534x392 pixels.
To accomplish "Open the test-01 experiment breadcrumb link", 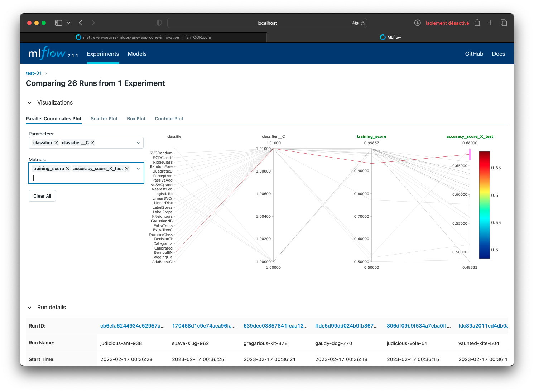I will (x=34, y=73).
